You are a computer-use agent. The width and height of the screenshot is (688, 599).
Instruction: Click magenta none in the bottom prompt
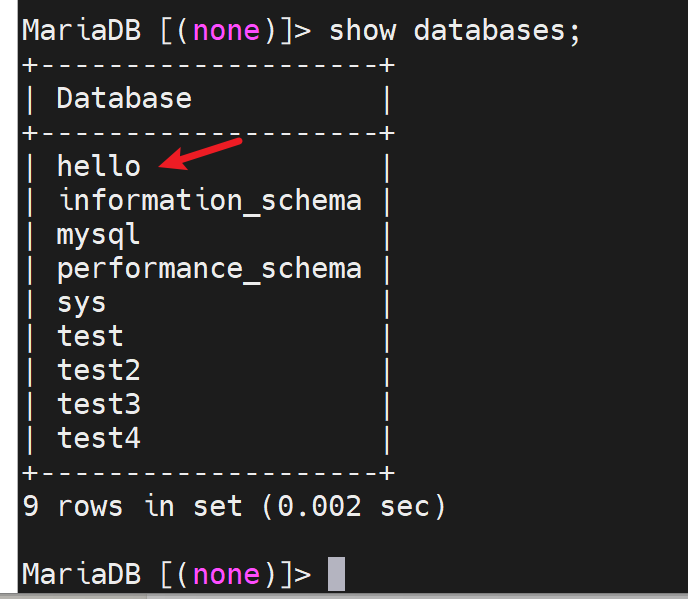(226, 575)
